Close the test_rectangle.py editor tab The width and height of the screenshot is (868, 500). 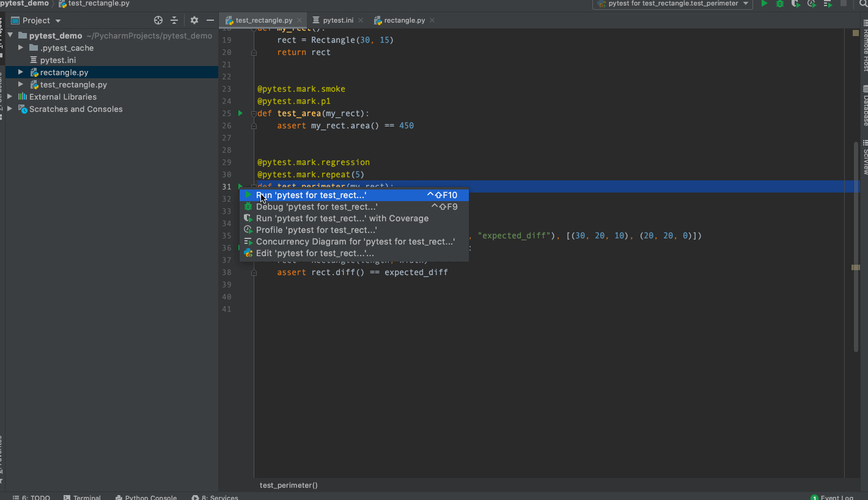(x=300, y=20)
